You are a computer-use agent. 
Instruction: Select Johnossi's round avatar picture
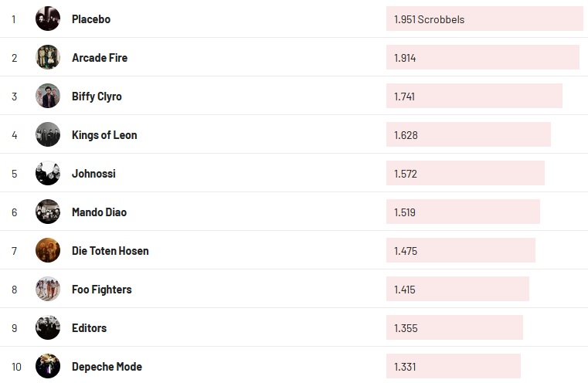[x=48, y=173]
